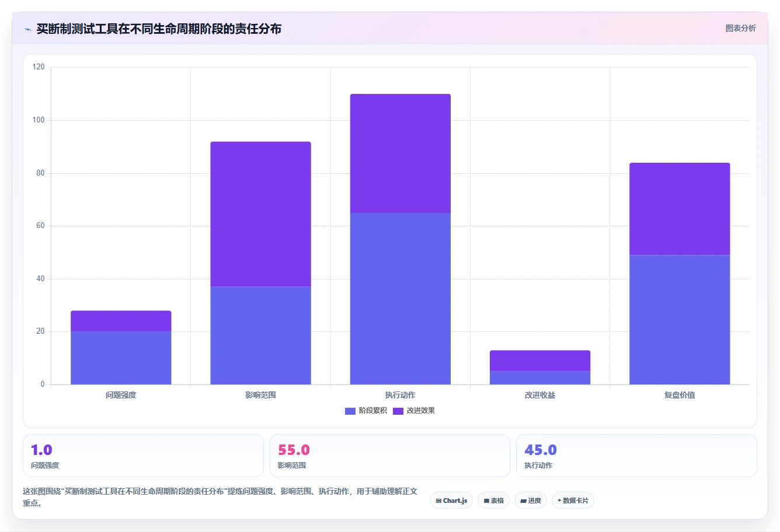Click the icon in the Chart.js tag

(438, 501)
